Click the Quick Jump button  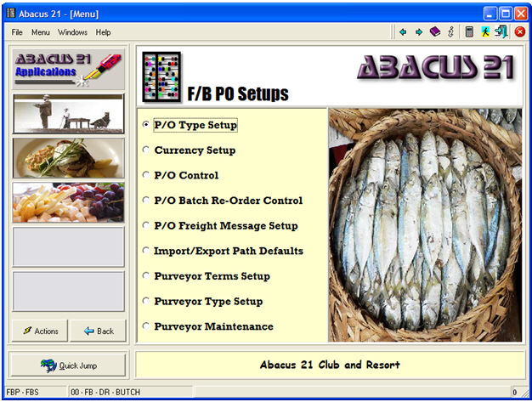[x=68, y=365]
